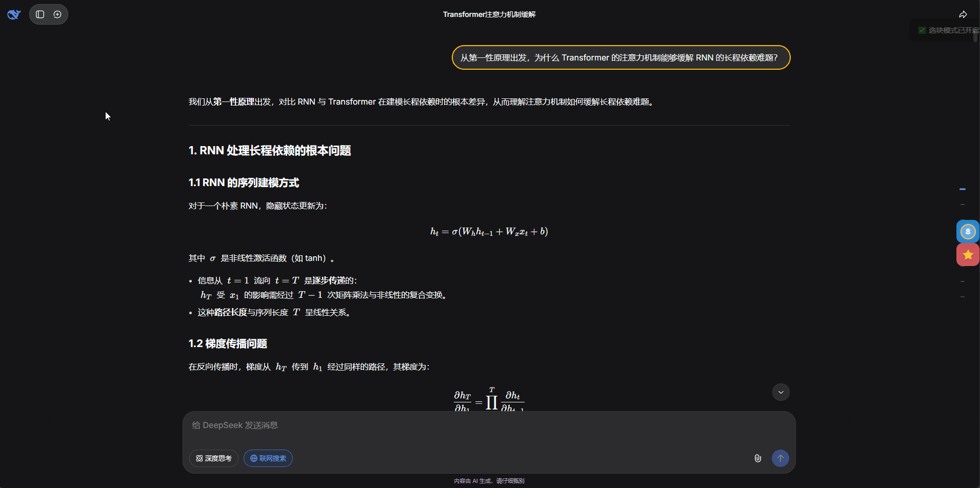
Task: Select the user question message bubble
Action: point(621,57)
